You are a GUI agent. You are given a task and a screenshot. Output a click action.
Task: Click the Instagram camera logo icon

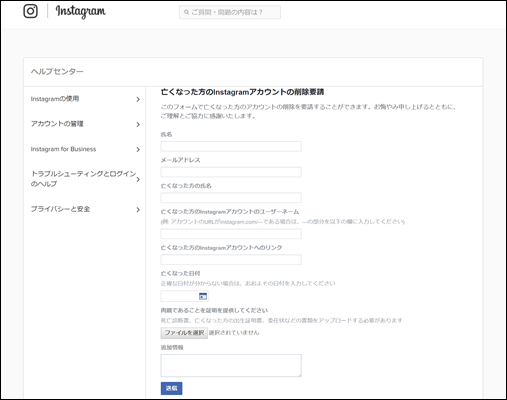point(30,11)
